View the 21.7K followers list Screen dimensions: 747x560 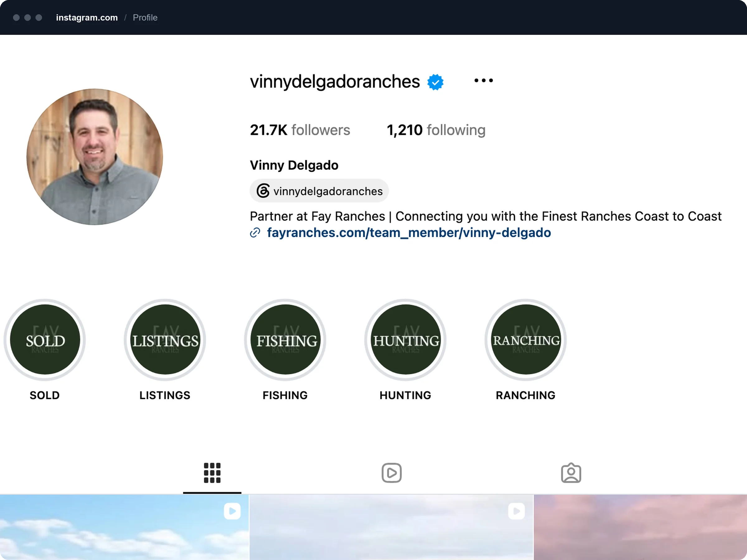coord(300,130)
